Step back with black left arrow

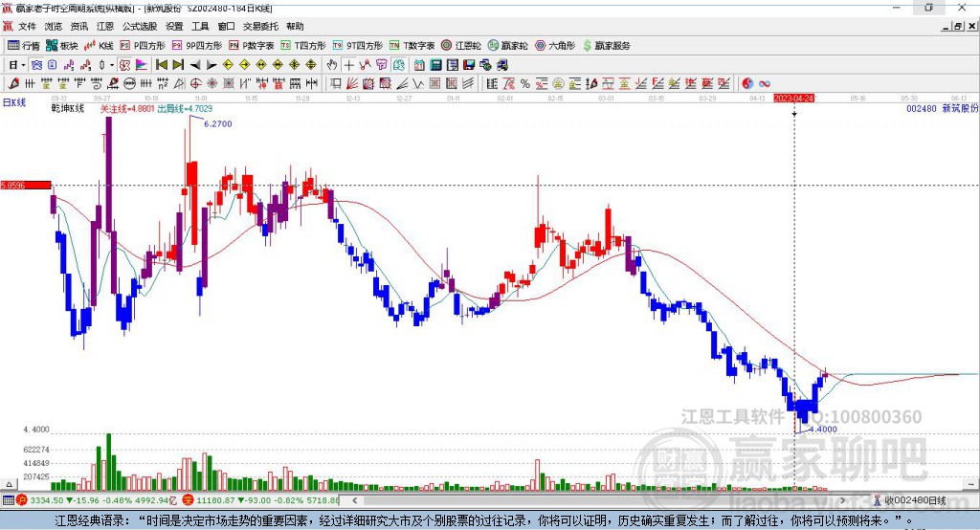click(x=195, y=65)
